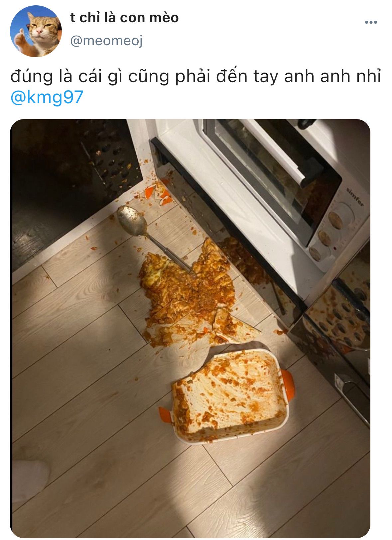Click the orange shards near the grater
This screenshot has height=540, width=392.
point(158,194)
